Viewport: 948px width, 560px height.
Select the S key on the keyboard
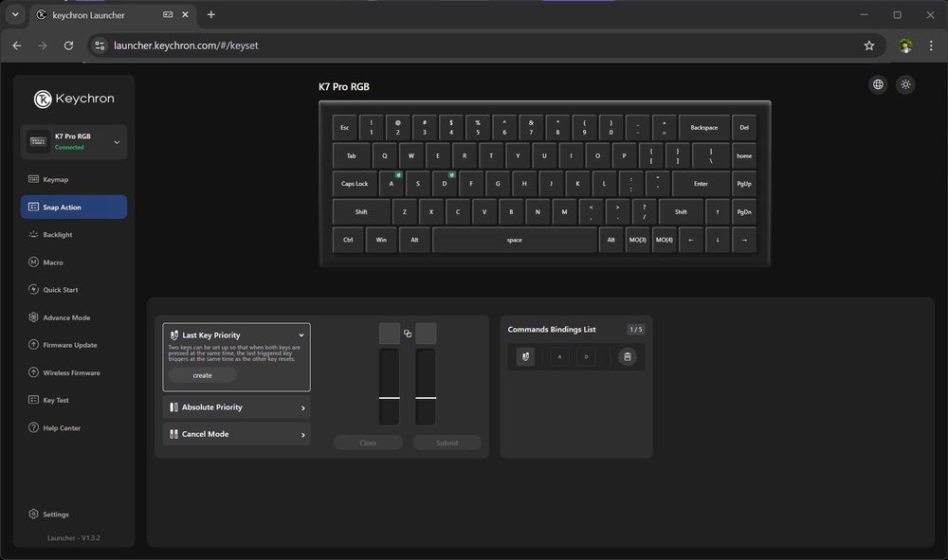click(418, 184)
